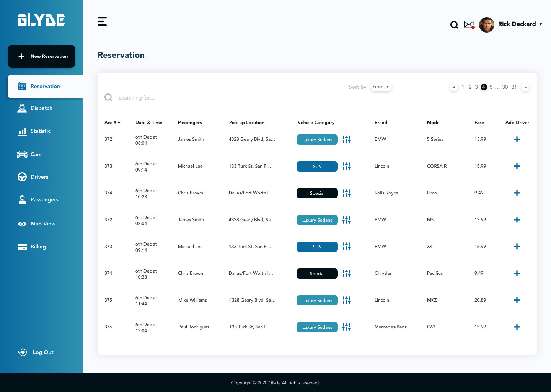Click the SUV tag in BMW X4 row
The width and height of the screenshot is (551, 392).
coord(317,247)
